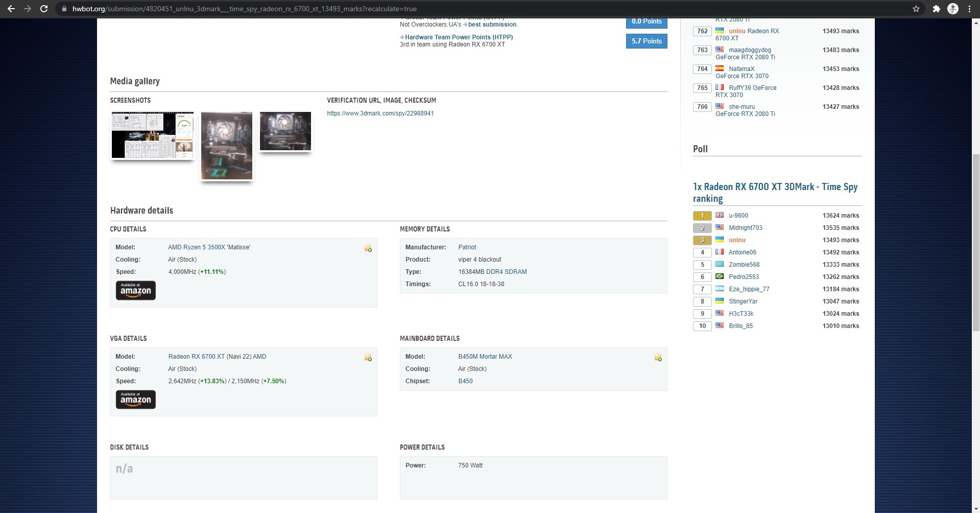This screenshot has width=980, height=513.
Task: Click the UK flag beside u-9600
Action: [720, 215]
